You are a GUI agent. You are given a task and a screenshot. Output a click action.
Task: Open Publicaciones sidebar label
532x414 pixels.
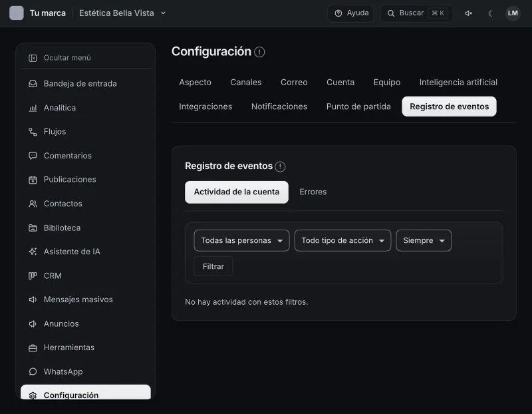[x=70, y=180]
